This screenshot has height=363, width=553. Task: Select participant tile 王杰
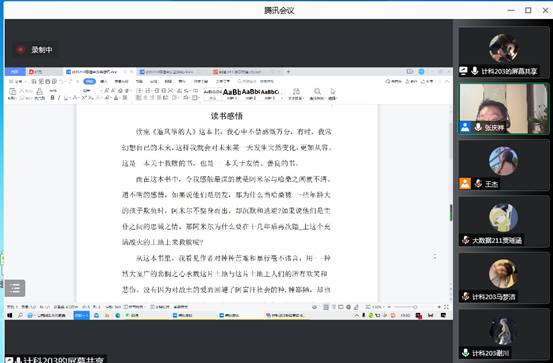(x=504, y=165)
